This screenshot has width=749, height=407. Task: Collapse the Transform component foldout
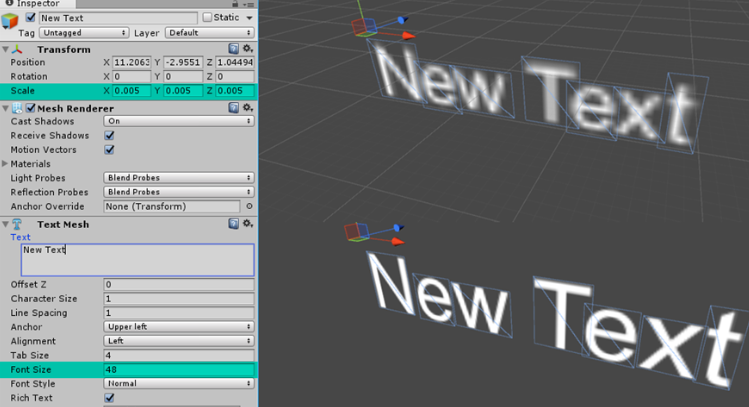coord(5,49)
